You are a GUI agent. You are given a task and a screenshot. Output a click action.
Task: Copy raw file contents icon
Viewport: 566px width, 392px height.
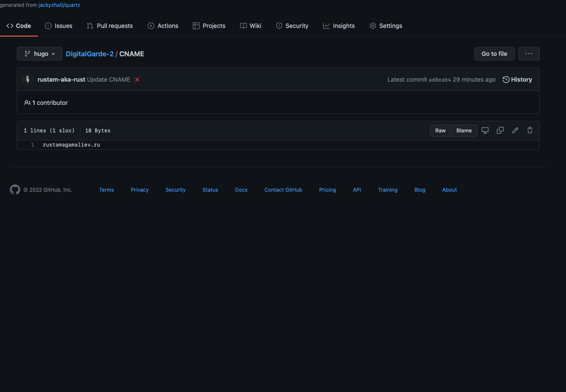(500, 130)
